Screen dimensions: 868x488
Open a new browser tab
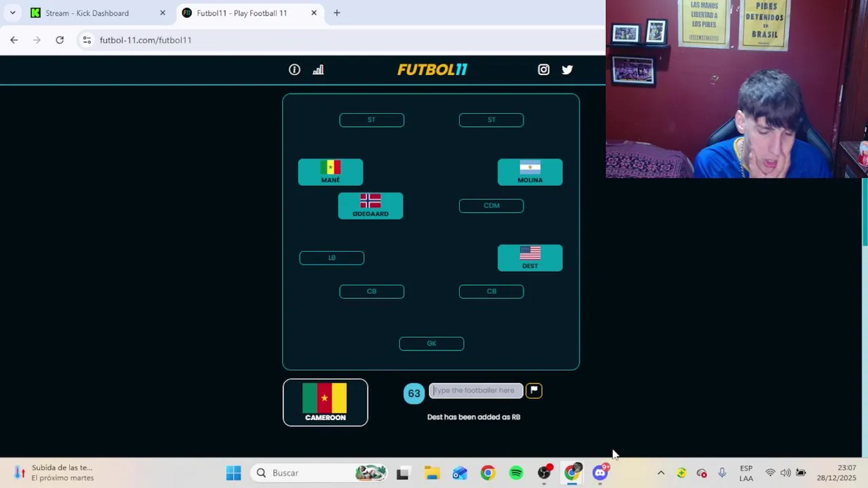click(336, 13)
